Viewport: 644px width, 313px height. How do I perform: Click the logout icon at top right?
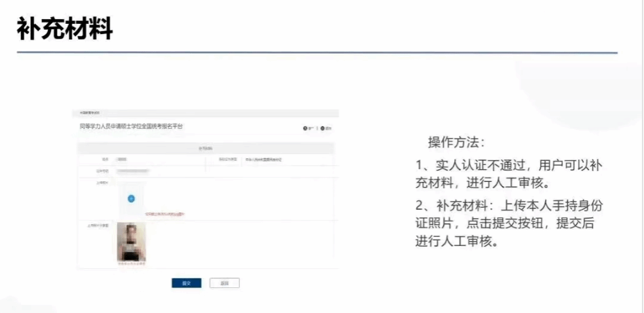point(325,128)
